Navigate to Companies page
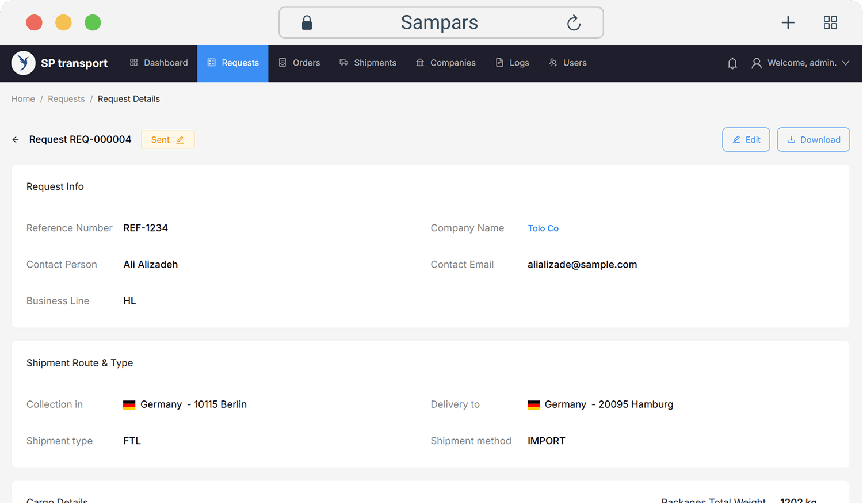 (x=446, y=63)
